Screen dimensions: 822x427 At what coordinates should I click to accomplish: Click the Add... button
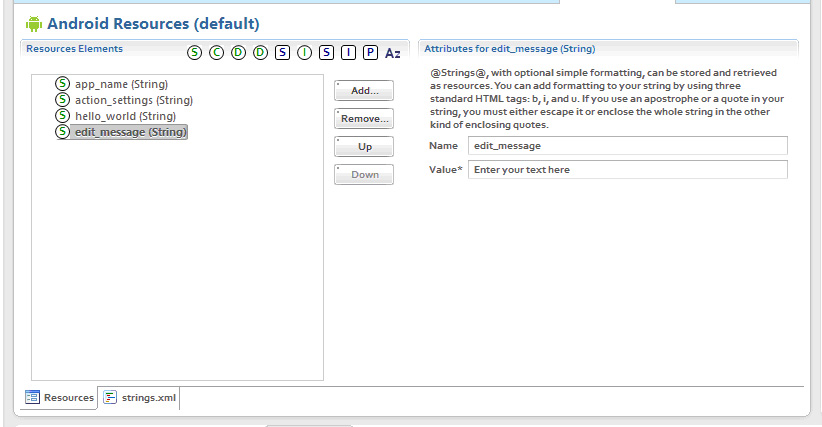point(364,91)
